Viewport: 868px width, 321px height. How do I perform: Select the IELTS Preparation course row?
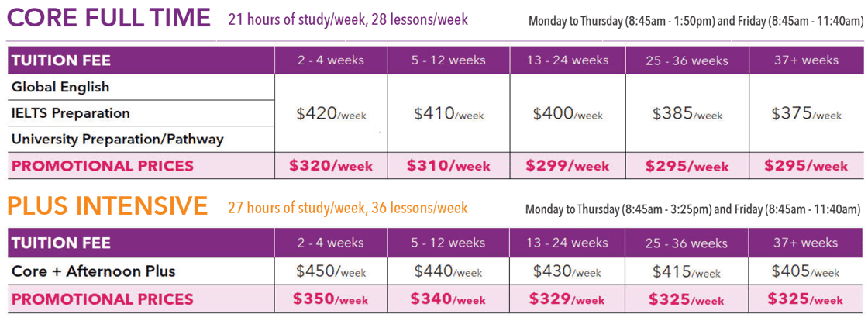[141, 113]
